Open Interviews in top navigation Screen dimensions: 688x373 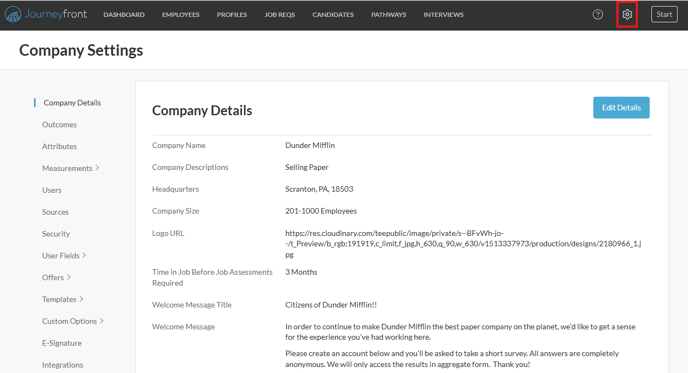(x=443, y=14)
